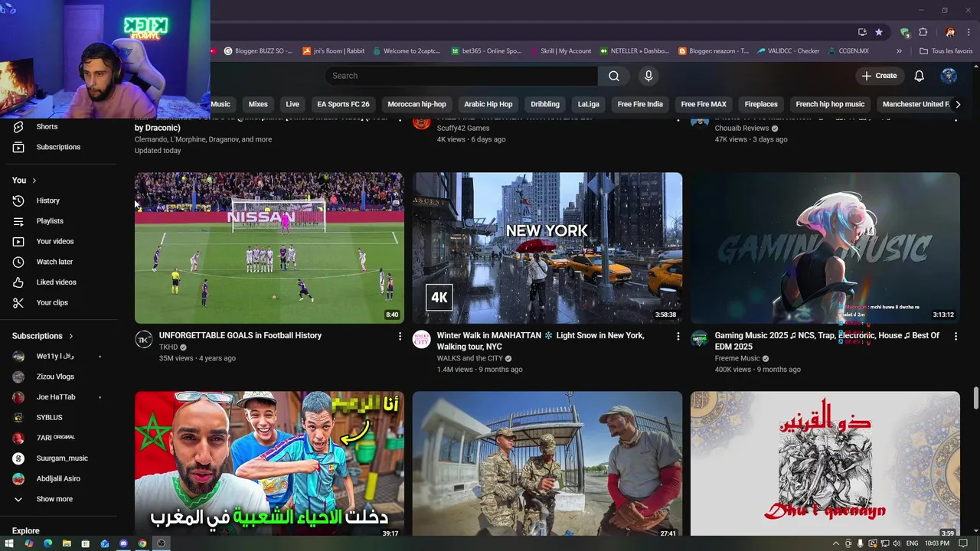
Task: Select the Music filter chip
Action: (x=220, y=104)
